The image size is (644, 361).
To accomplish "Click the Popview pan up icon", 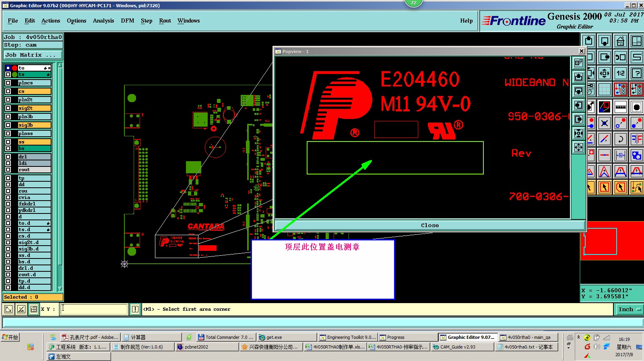I will (578, 77).
